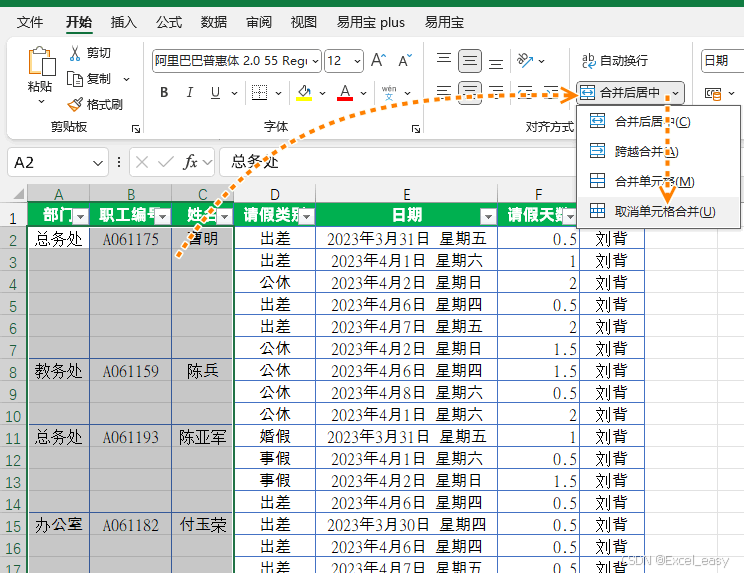Open the 请假类别 filter dropdown
The width and height of the screenshot is (744, 573).
click(x=307, y=216)
